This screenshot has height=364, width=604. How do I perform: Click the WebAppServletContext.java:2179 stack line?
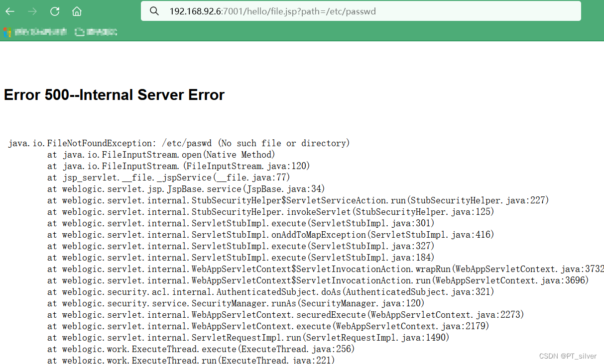click(x=268, y=326)
